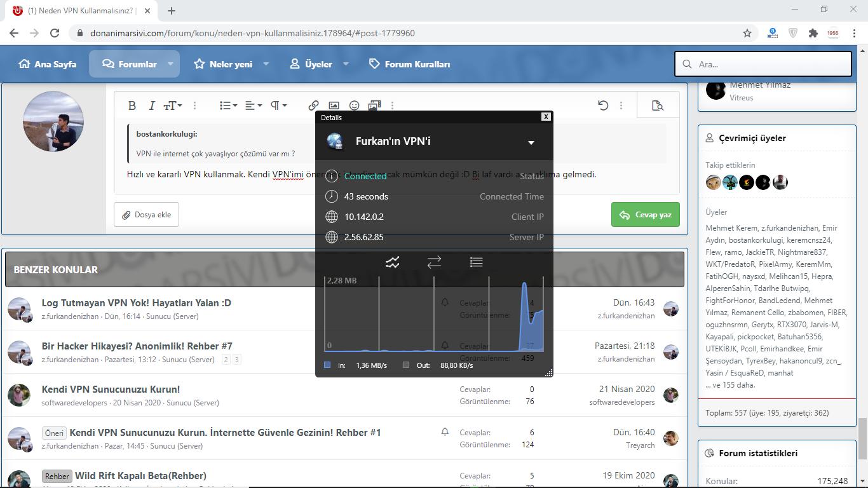Screen dimensions: 868x488
Task: Focus the Ara... search field
Action: coord(763,64)
